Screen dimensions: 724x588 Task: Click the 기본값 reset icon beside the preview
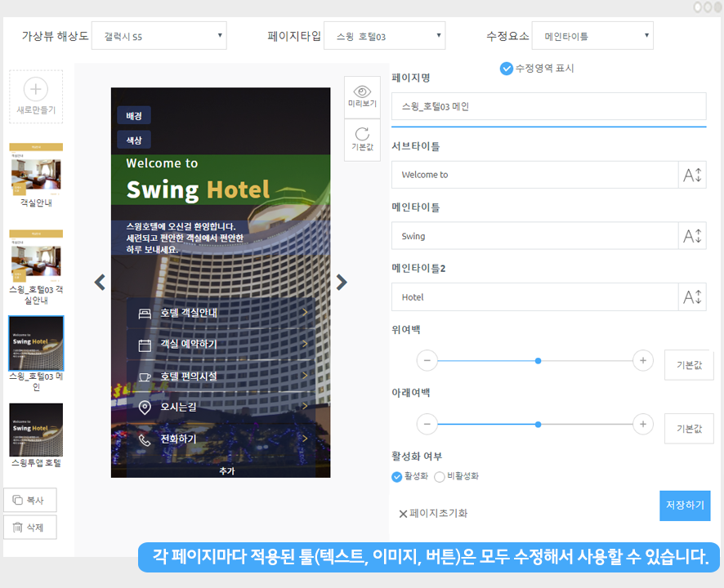pyautogui.click(x=362, y=135)
